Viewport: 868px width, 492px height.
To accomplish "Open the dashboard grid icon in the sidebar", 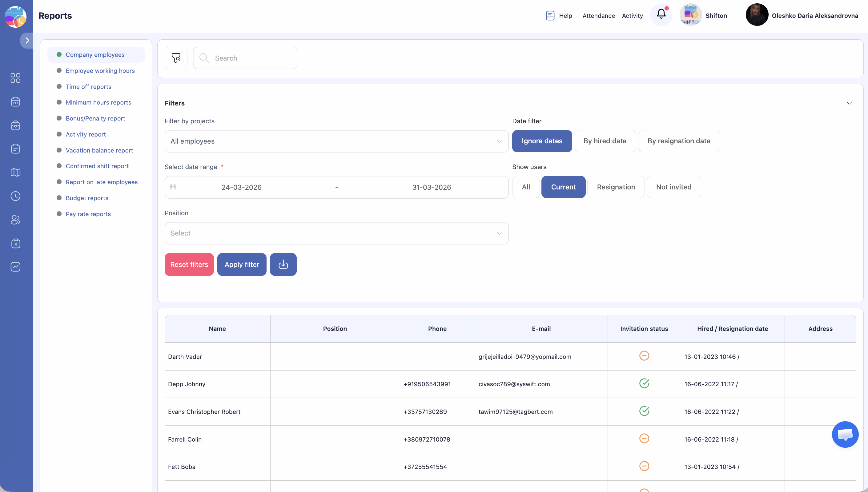I will [16, 78].
